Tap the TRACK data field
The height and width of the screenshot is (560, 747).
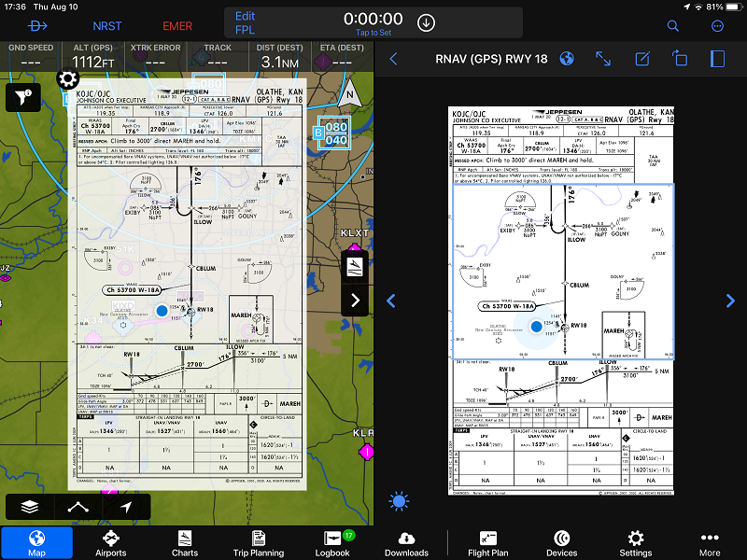[x=218, y=56]
